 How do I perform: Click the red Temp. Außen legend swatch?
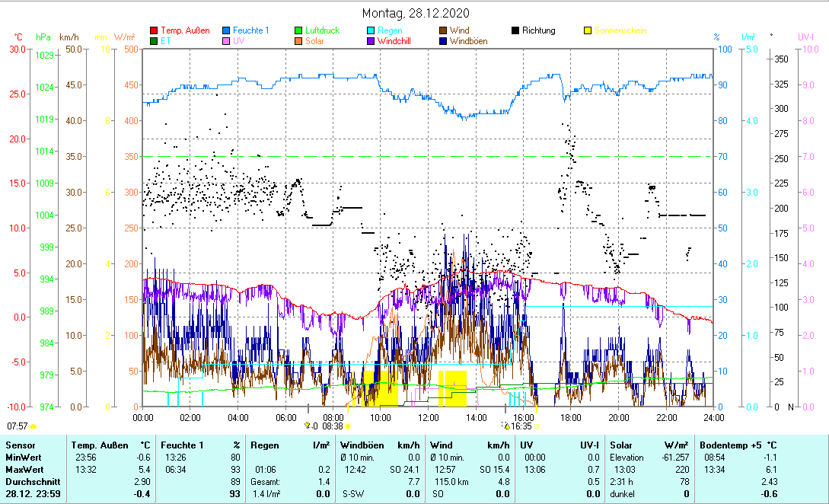pos(154,31)
